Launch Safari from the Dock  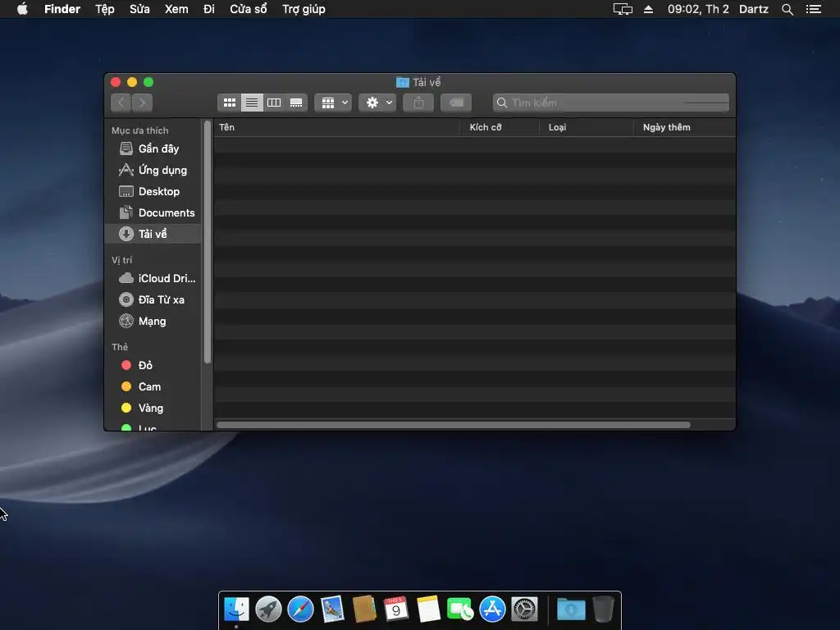[x=300, y=609]
